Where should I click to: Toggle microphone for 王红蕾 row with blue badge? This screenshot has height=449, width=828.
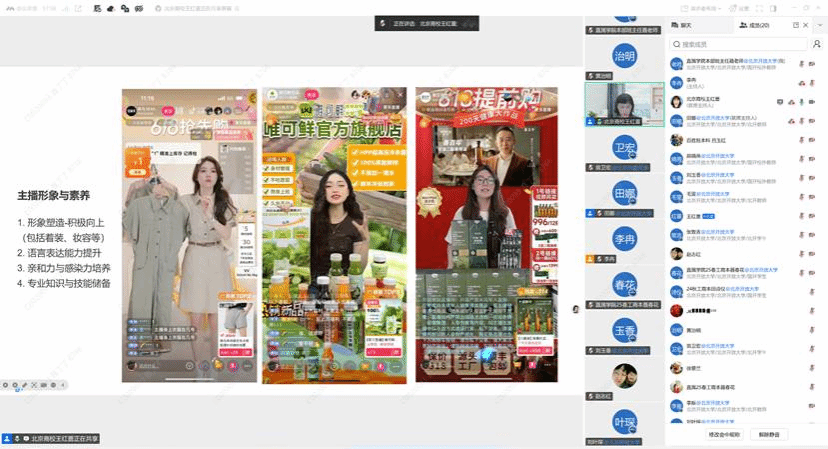802,216
